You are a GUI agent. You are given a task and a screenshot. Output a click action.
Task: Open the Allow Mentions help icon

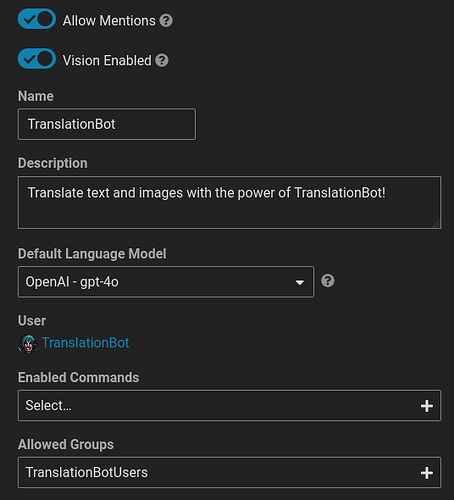[166, 21]
